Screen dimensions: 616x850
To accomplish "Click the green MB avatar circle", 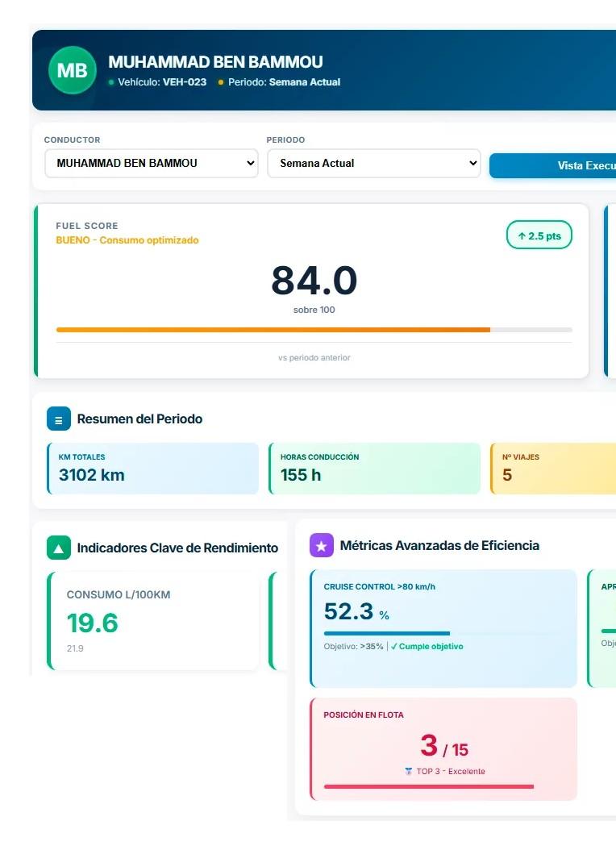I will click(x=73, y=70).
